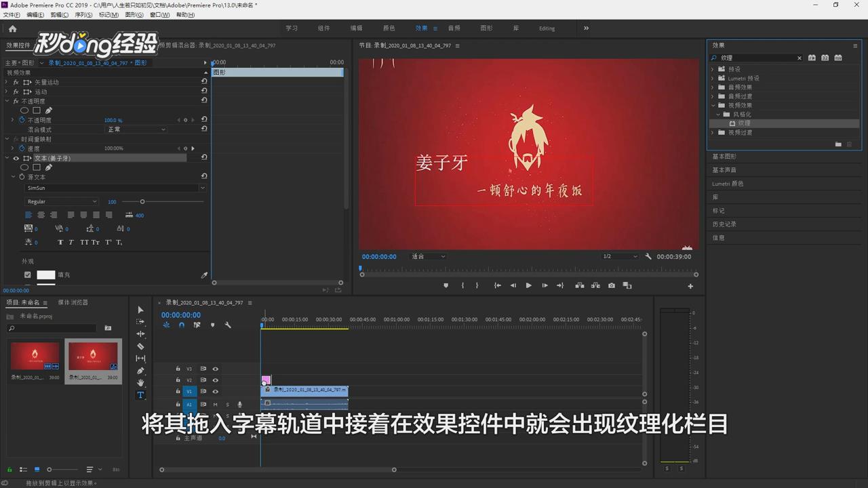
Task: Pick fill color with eyedropper
Action: tap(204, 275)
